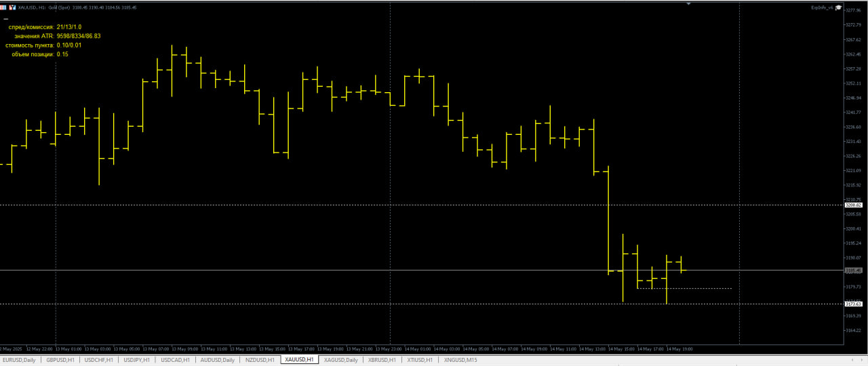Screen dimensions: 868x366
Task: Switch to AUDUSD,Daily tab
Action: 218,360
